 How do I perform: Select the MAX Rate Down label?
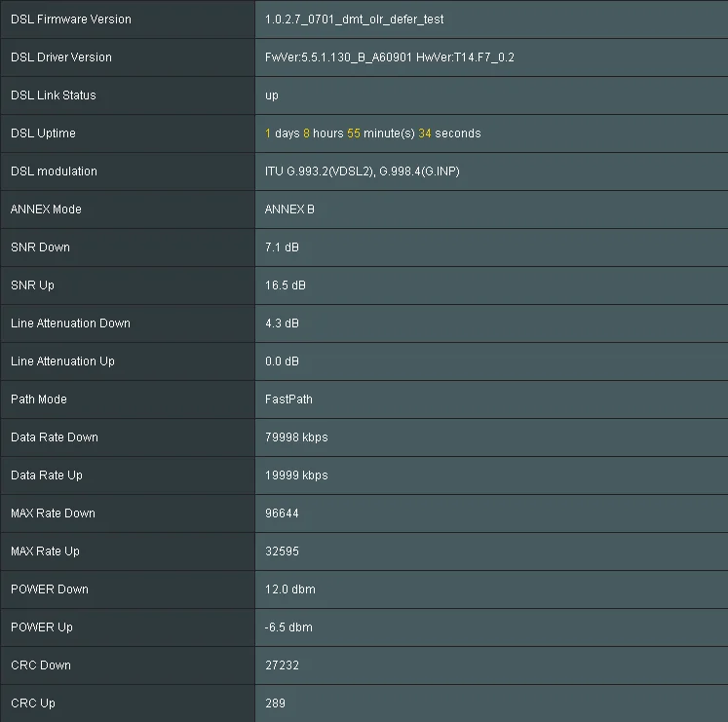[x=53, y=514]
